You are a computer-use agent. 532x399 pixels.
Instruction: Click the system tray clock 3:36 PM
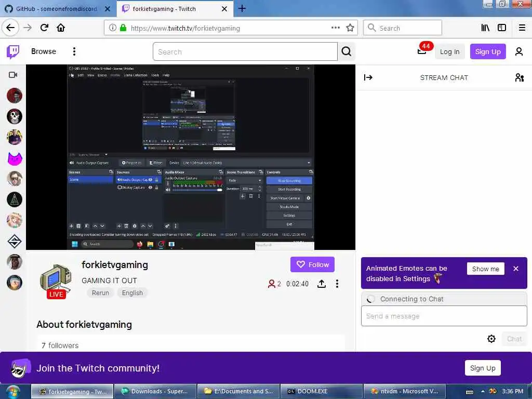coord(512,392)
